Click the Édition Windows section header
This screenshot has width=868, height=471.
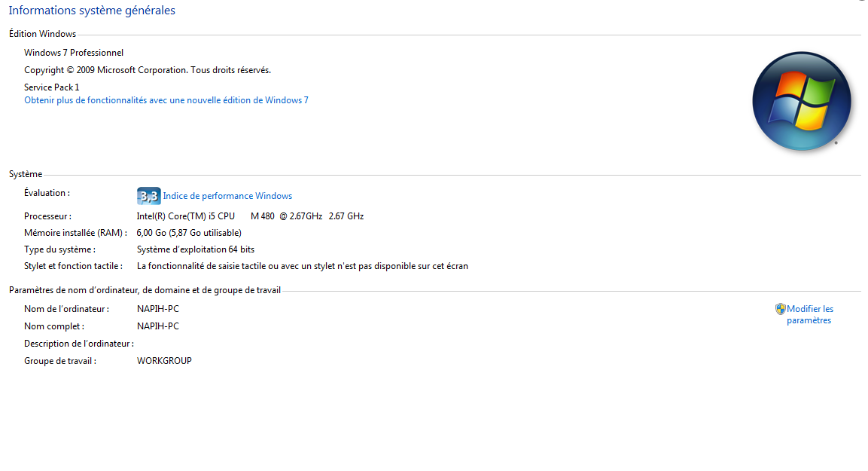(x=43, y=34)
